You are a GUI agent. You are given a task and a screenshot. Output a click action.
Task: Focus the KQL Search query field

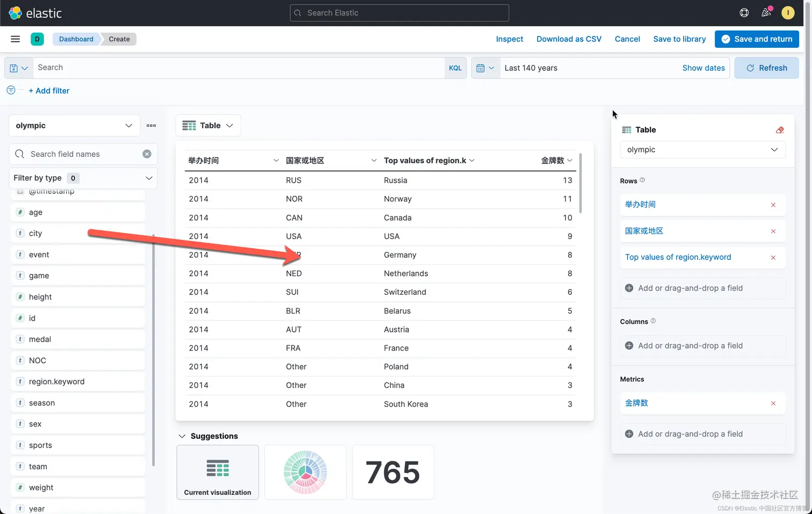point(239,68)
